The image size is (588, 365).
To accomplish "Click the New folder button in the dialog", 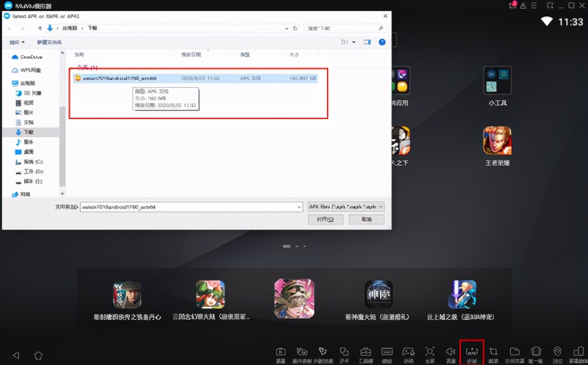I will [49, 42].
